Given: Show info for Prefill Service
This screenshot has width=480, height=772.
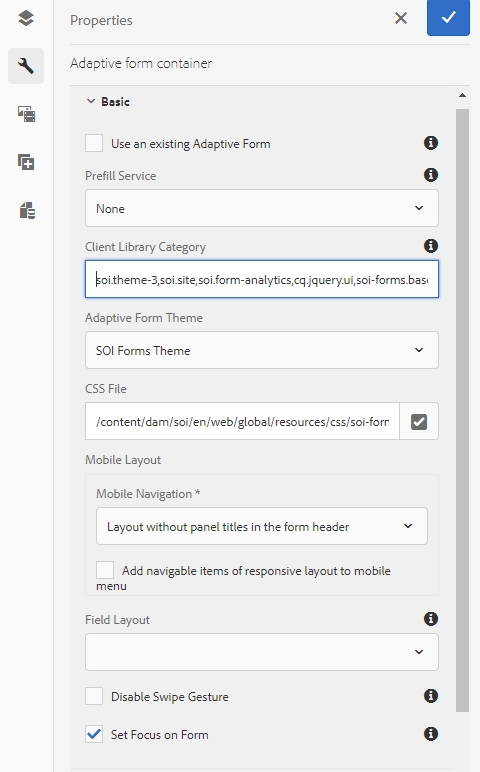Looking at the screenshot, I should [x=431, y=175].
